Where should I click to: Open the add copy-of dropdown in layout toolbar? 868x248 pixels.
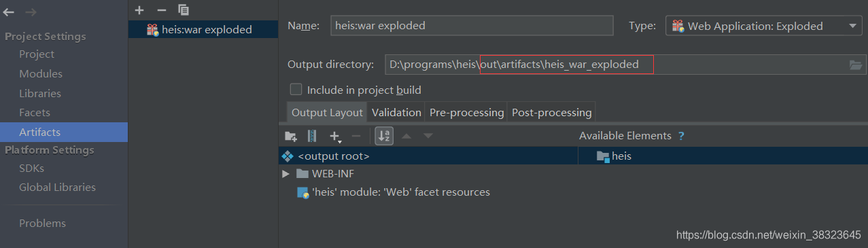coord(336,137)
